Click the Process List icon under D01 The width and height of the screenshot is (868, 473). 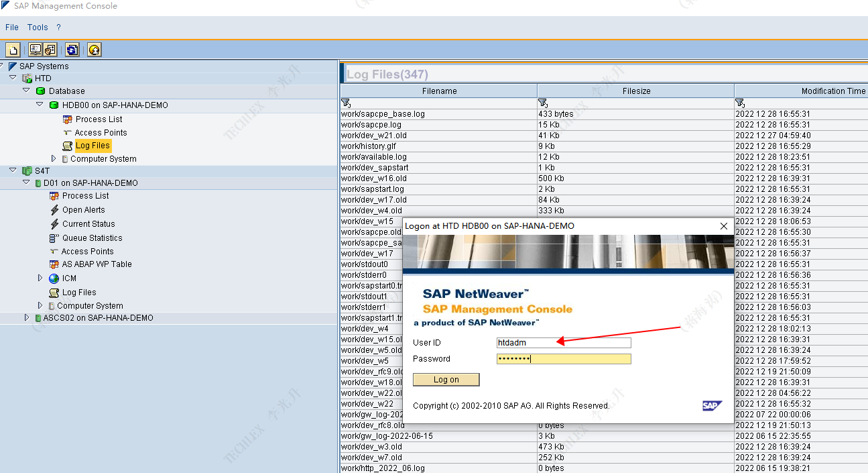(54, 196)
